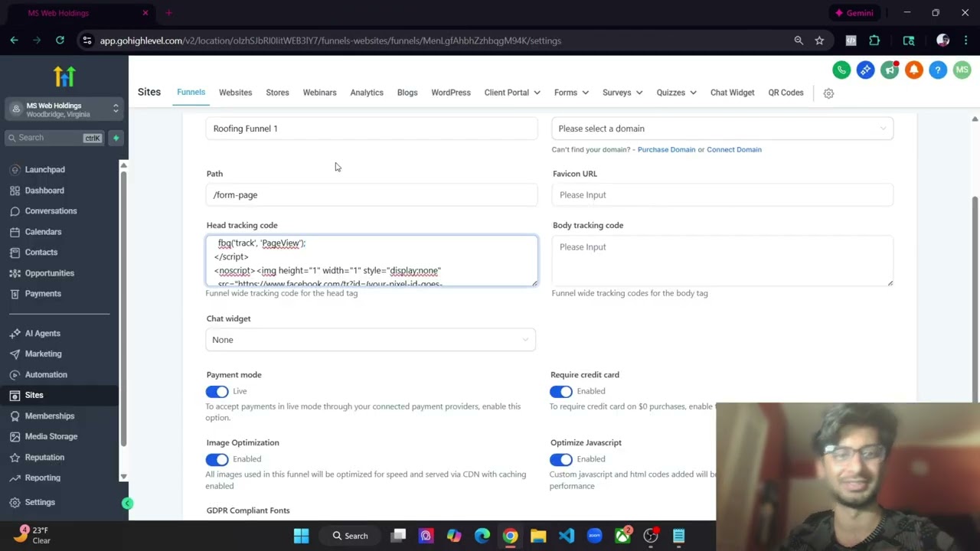Click the Media Storage sidebar icon
The height and width of the screenshot is (551, 980).
(x=15, y=437)
